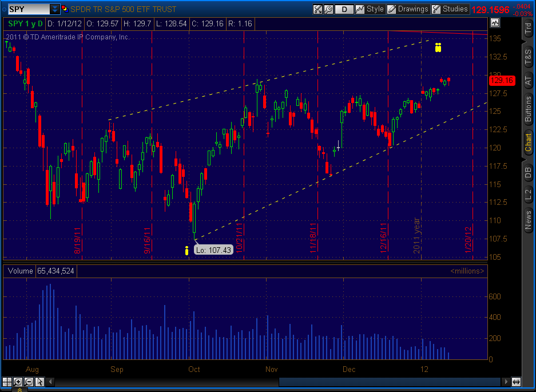This screenshot has height=392, width=536.
Task: Switch to the Buttons side tab
Action: [x=528, y=109]
